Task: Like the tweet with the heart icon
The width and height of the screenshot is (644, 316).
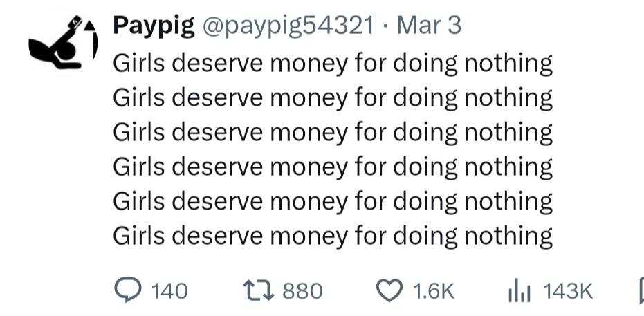Action: tap(392, 291)
